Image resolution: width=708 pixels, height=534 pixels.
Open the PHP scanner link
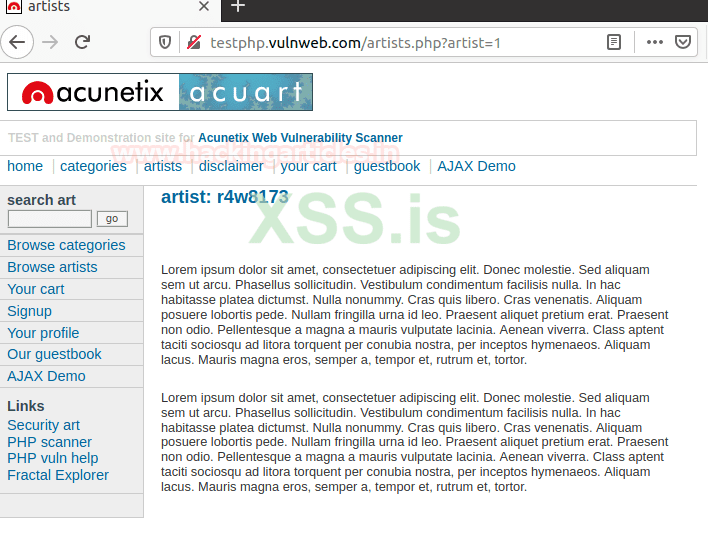[50, 442]
